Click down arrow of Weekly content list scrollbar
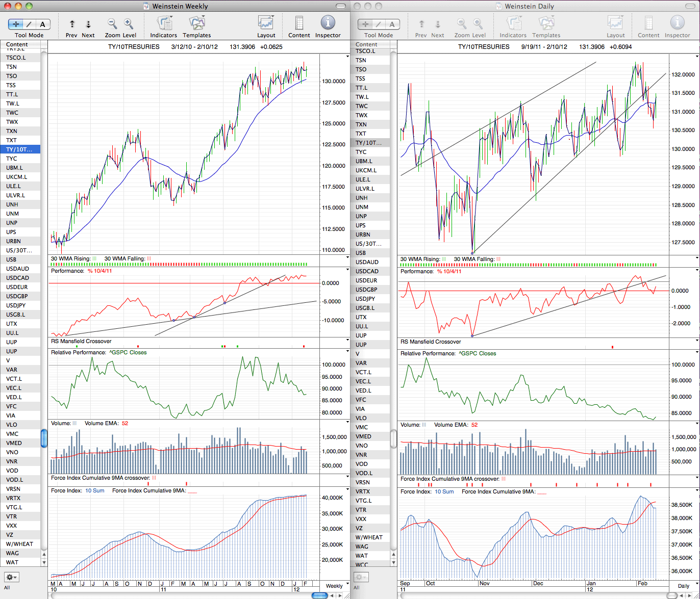The height and width of the screenshot is (599, 700). (44, 562)
